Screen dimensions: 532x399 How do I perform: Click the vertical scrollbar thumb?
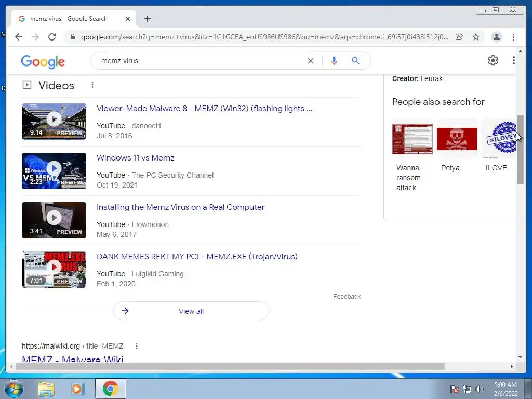[x=520, y=150]
